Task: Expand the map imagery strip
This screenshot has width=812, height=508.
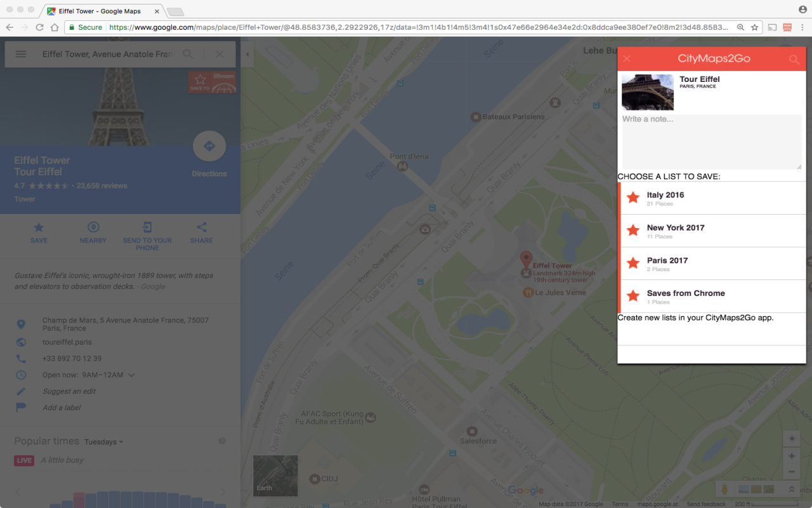Action: coord(792,490)
